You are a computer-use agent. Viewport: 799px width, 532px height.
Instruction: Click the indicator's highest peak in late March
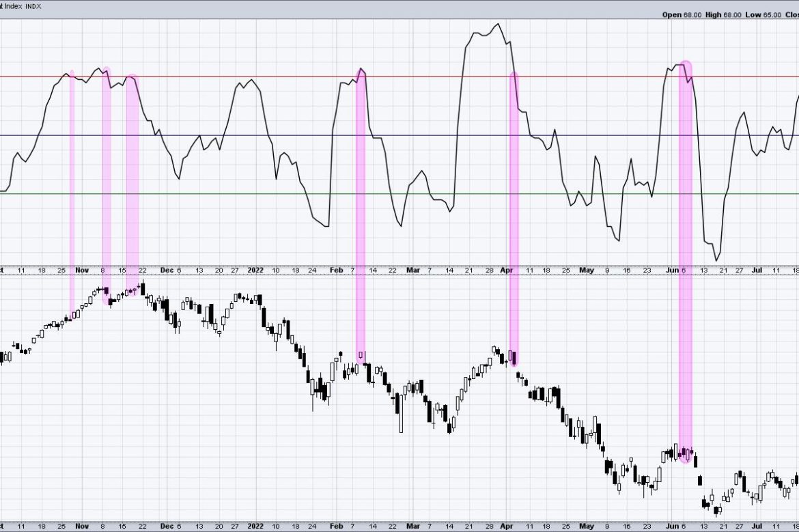coord(498,25)
